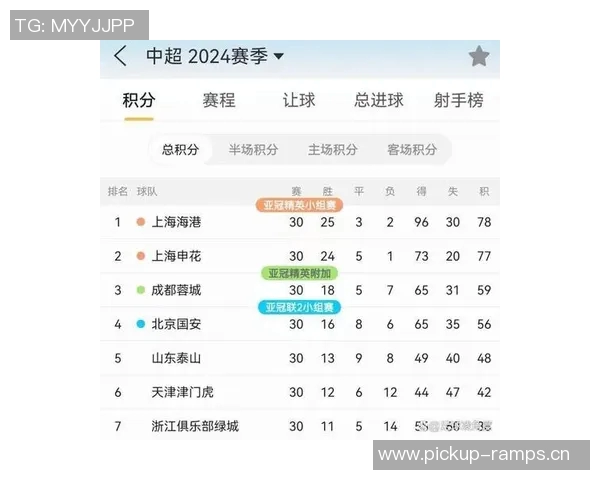600x480 pixels.
Task: Click the 上海海港 team name
Action: [x=176, y=222]
